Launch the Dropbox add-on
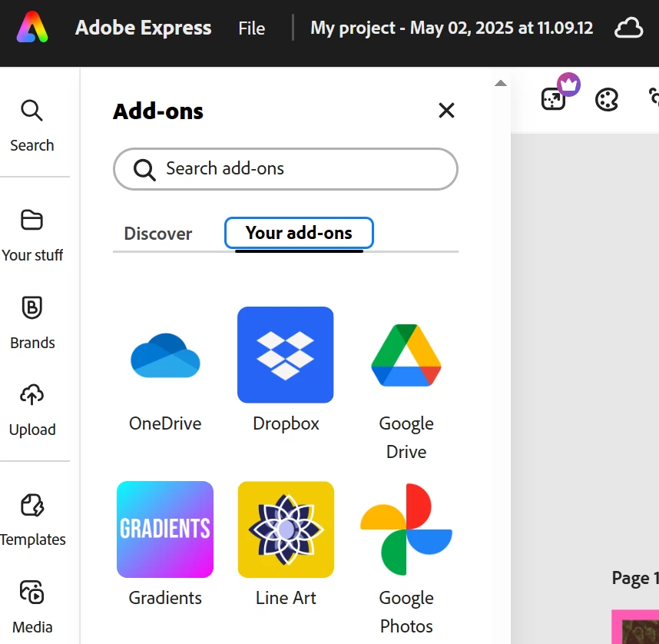Screen dimensions: 659x644 (286, 370)
